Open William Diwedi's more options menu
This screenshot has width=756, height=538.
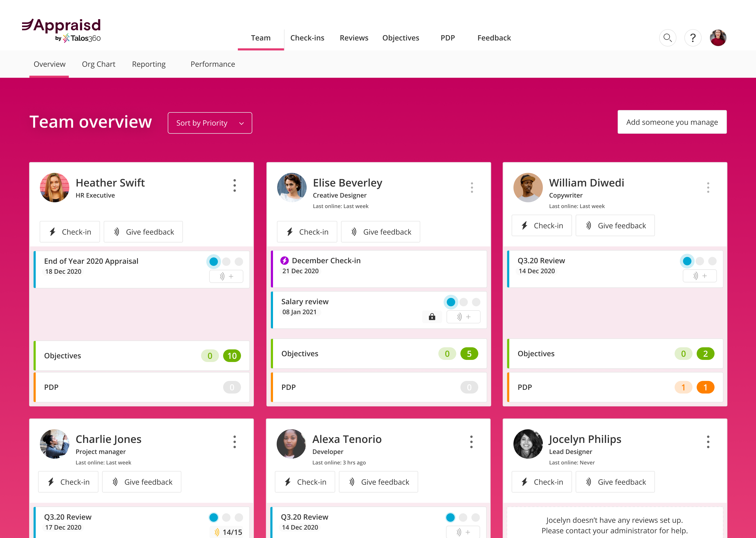tap(708, 188)
